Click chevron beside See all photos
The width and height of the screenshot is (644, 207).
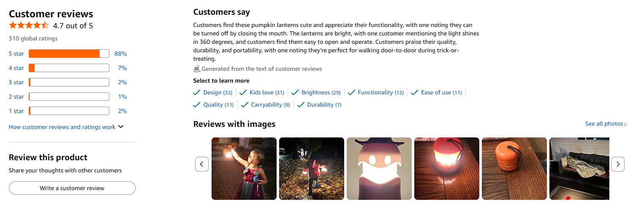pyautogui.click(x=625, y=124)
